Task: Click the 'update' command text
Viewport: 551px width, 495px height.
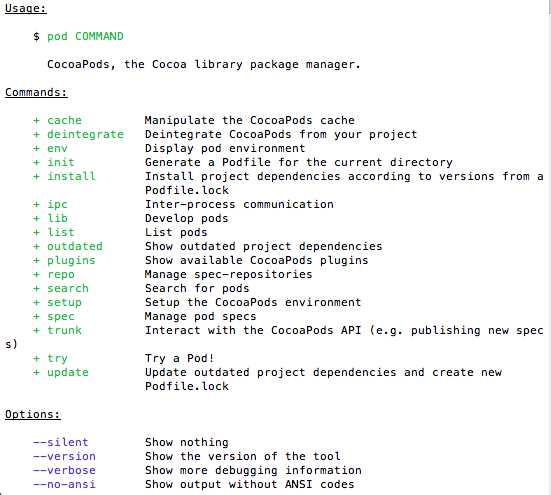Action: 68,372
